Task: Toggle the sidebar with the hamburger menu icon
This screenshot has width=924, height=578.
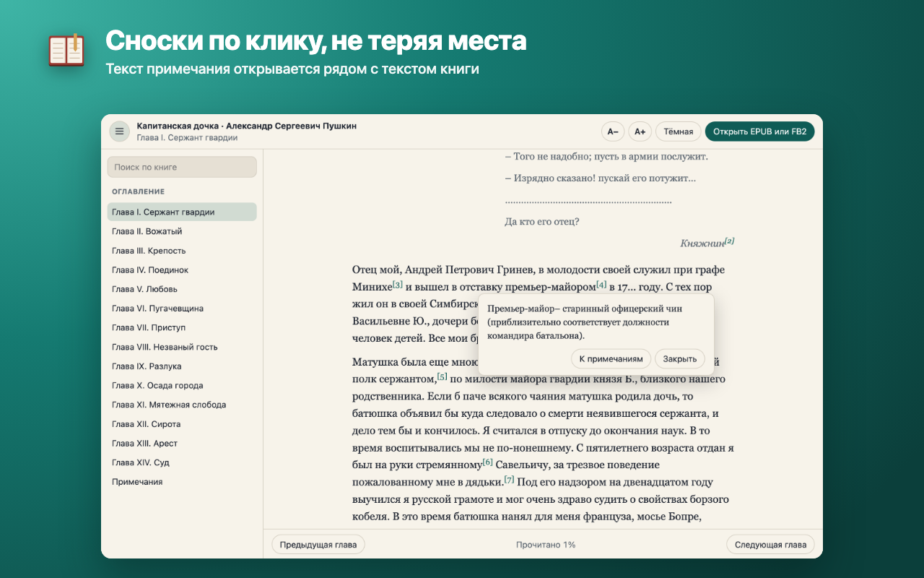Action: pos(119,131)
